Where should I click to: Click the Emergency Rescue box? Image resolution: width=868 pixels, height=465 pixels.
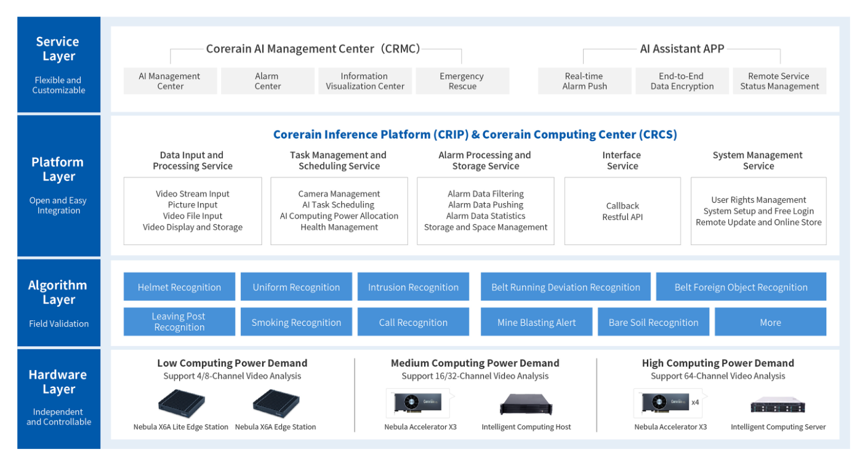pos(462,81)
